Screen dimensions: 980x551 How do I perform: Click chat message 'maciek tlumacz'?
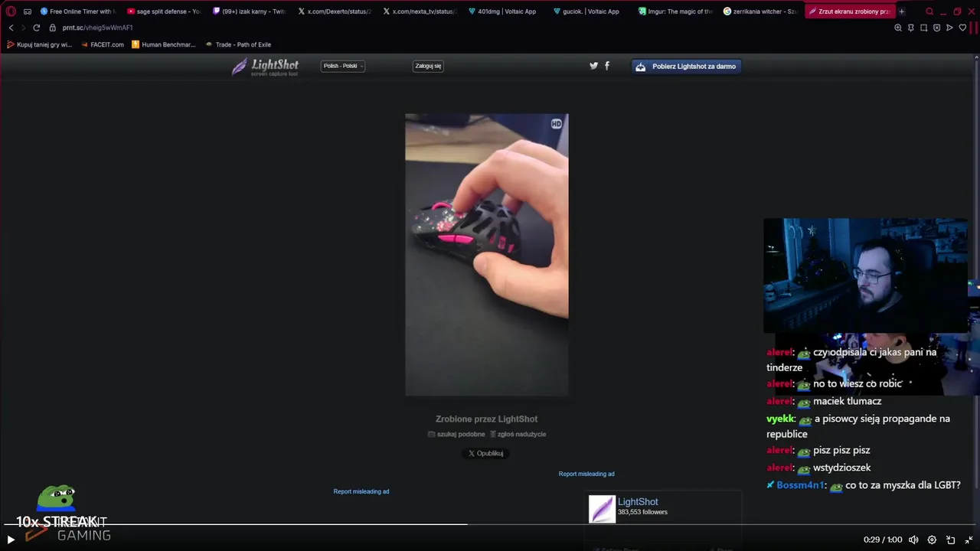[848, 401]
